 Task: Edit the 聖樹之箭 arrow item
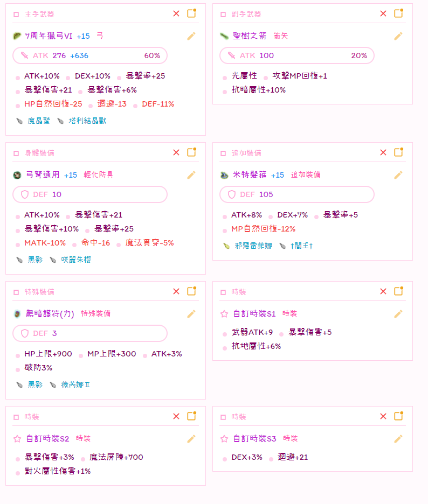[x=398, y=36]
